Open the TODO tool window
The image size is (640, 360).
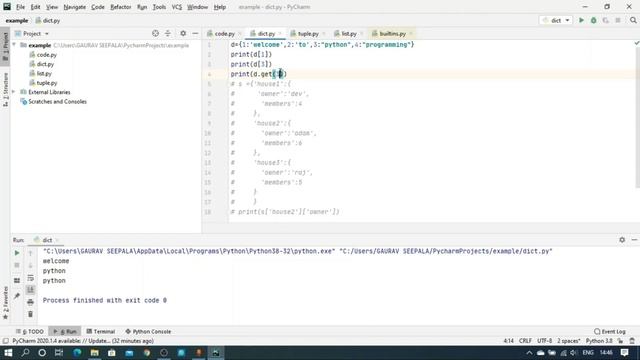click(30, 331)
